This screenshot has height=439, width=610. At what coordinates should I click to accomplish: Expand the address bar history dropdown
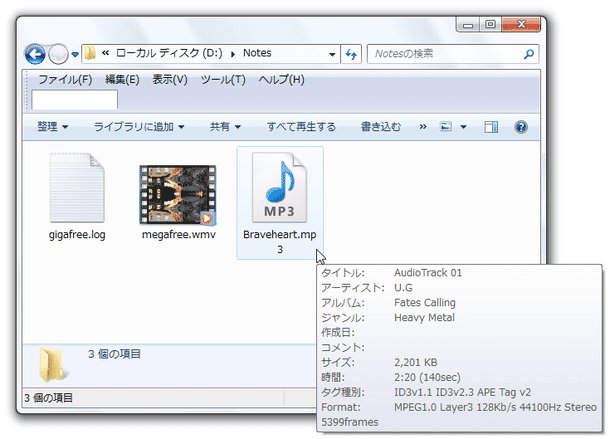[332, 54]
